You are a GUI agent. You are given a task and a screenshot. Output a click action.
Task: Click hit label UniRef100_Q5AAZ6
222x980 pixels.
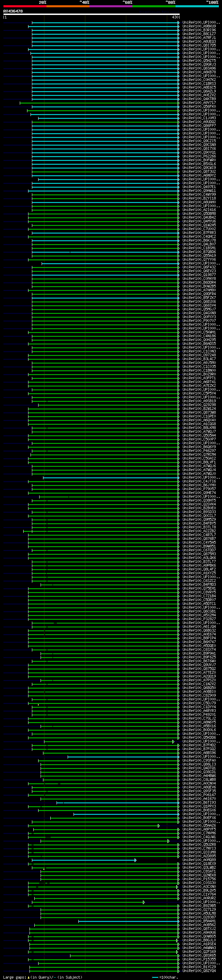[x=199, y=826]
